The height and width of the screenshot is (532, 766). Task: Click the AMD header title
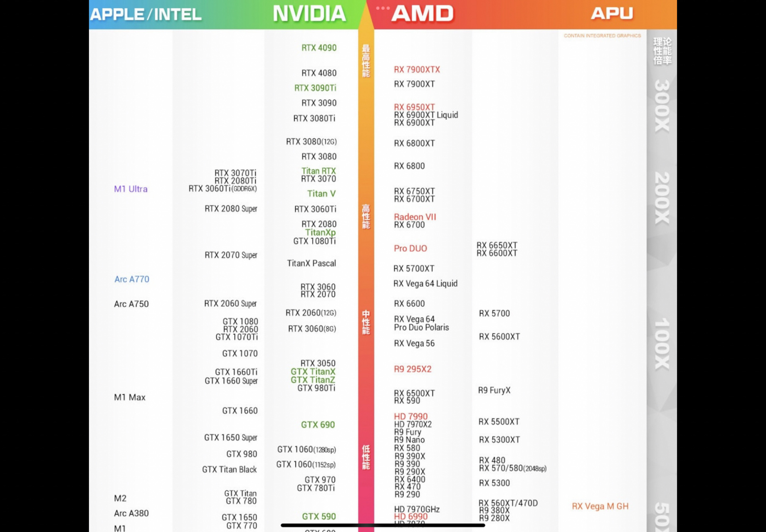(x=422, y=14)
